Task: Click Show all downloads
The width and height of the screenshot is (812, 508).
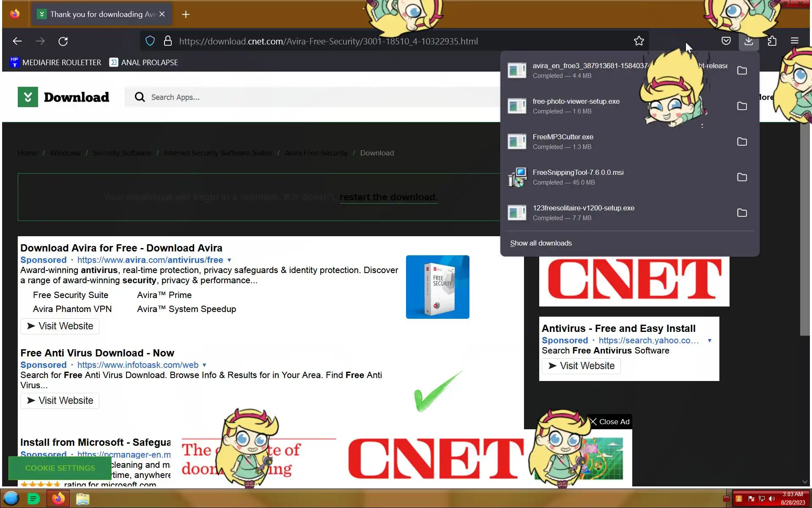Action: [x=540, y=243]
